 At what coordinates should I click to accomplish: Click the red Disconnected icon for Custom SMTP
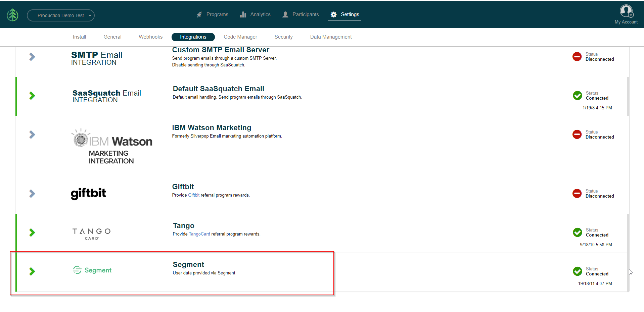pyautogui.click(x=577, y=56)
